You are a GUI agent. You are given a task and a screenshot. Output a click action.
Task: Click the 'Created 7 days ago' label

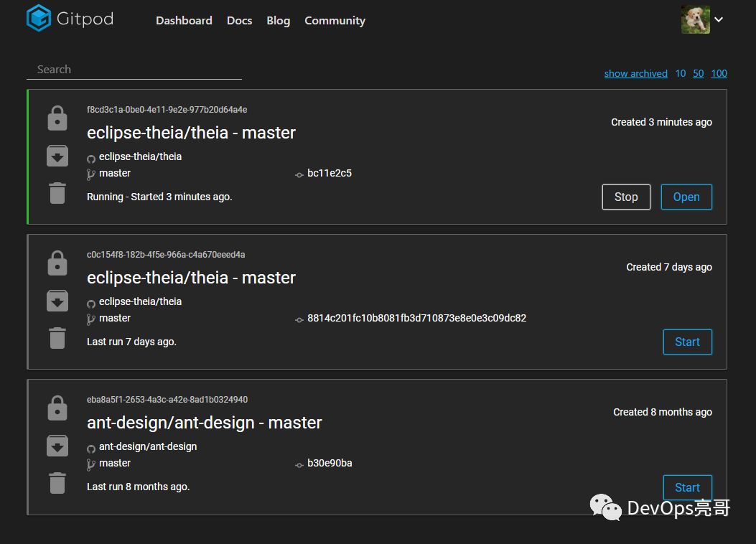click(x=669, y=268)
